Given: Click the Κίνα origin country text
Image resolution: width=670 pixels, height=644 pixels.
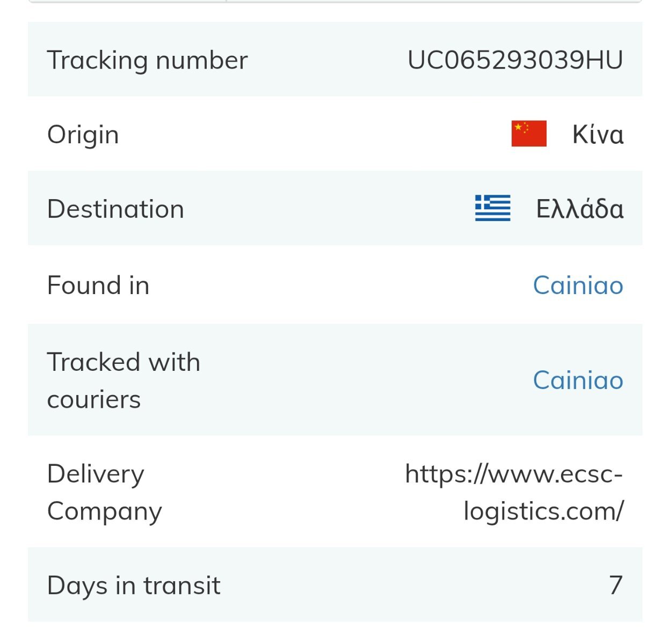Looking at the screenshot, I should pyautogui.click(x=598, y=134).
